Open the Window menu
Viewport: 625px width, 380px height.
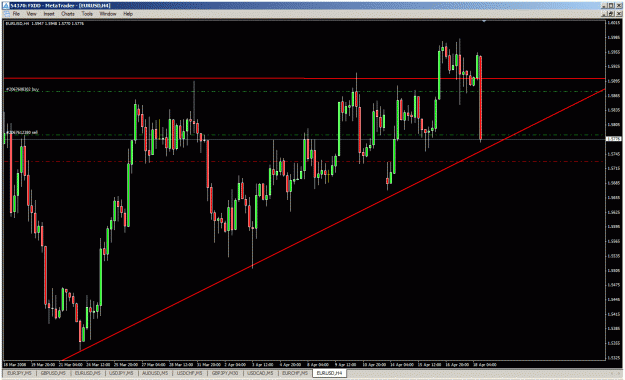point(108,14)
